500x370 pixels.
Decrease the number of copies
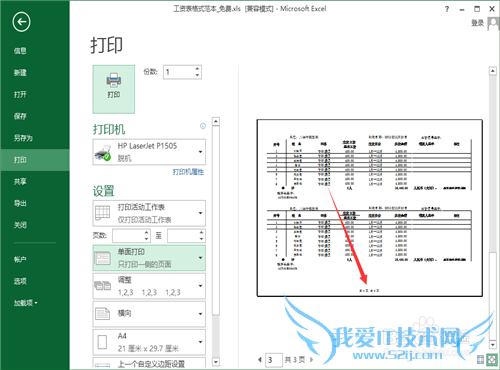click(198, 75)
